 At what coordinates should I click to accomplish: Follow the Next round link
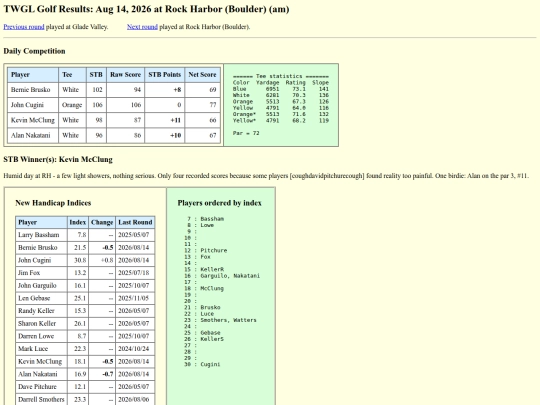[142, 27]
